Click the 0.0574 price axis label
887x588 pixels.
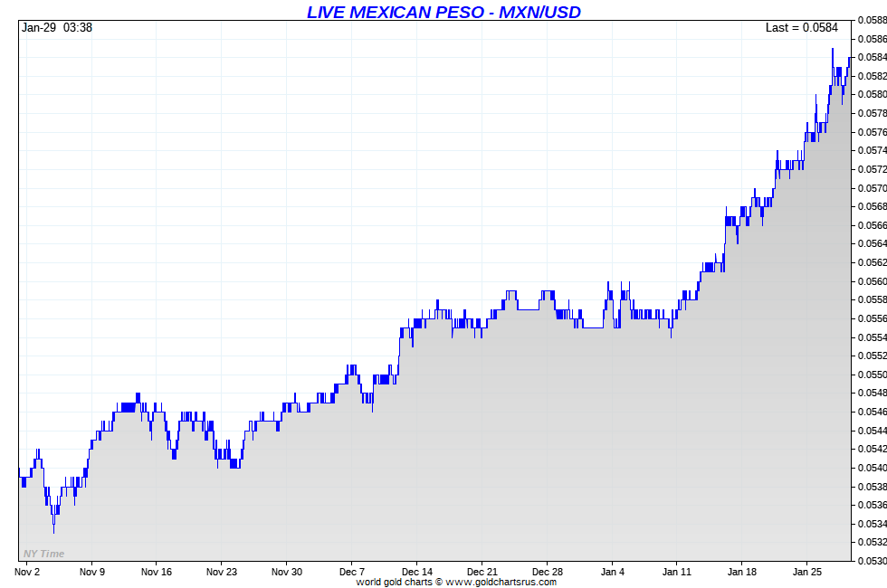(873, 150)
